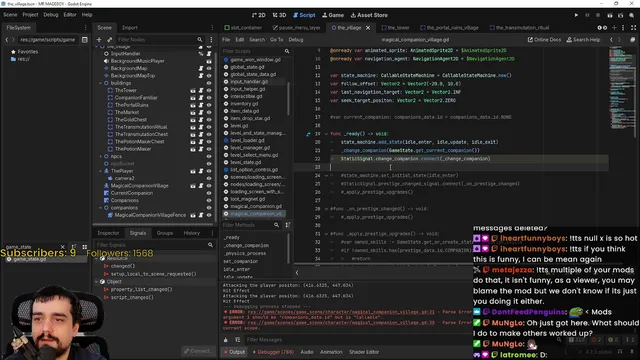The width and height of the screenshot is (640, 360).
Task: Open MagicalCompanionVillage scene in editor icon
Action: click(193, 186)
